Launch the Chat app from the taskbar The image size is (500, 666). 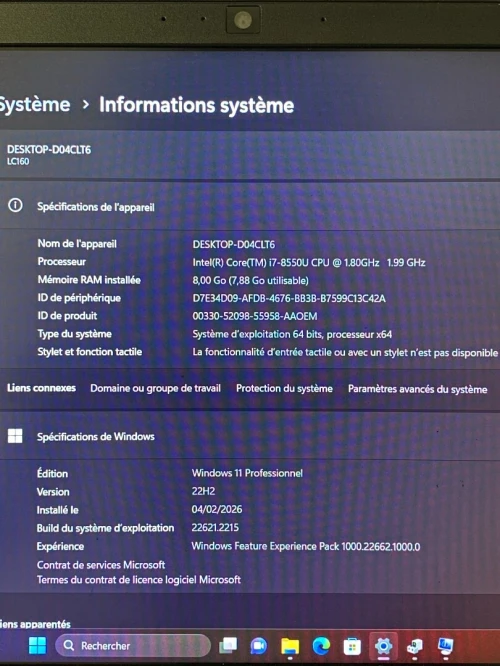tap(258, 646)
